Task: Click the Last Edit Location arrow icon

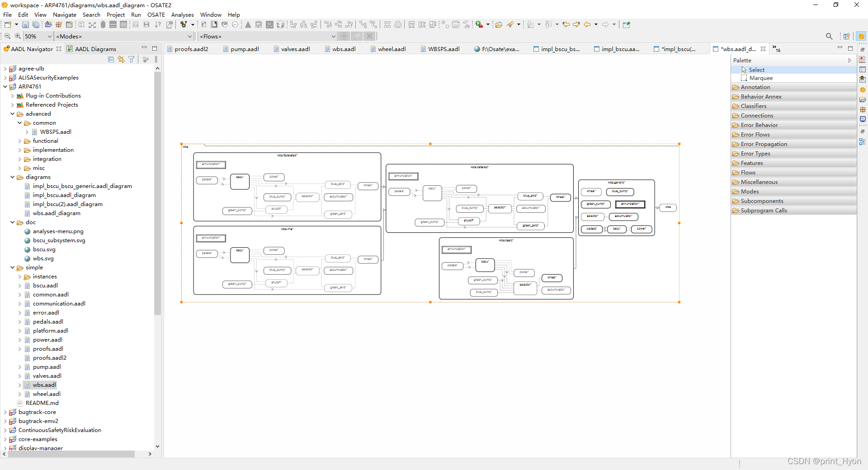Action: (566, 24)
